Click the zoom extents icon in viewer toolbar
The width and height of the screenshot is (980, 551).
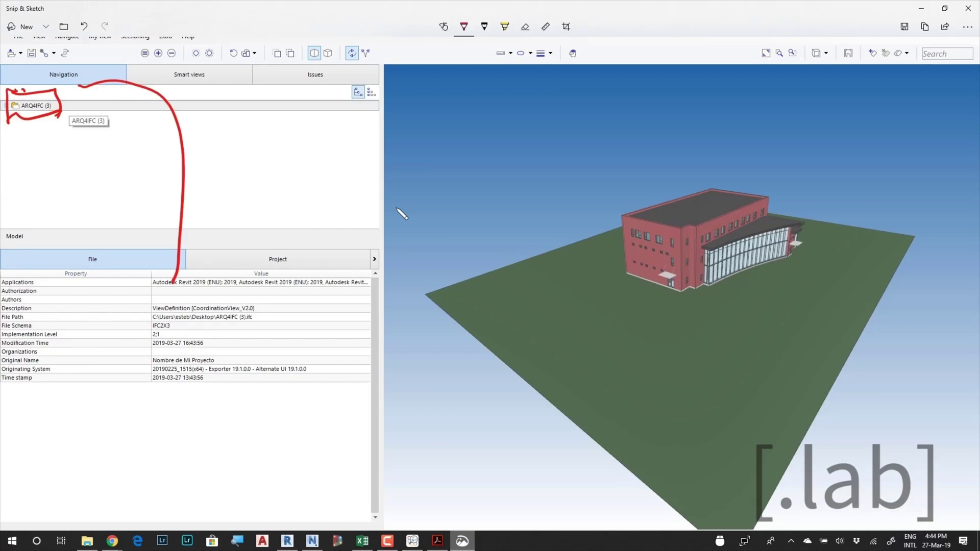coord(766,53)
